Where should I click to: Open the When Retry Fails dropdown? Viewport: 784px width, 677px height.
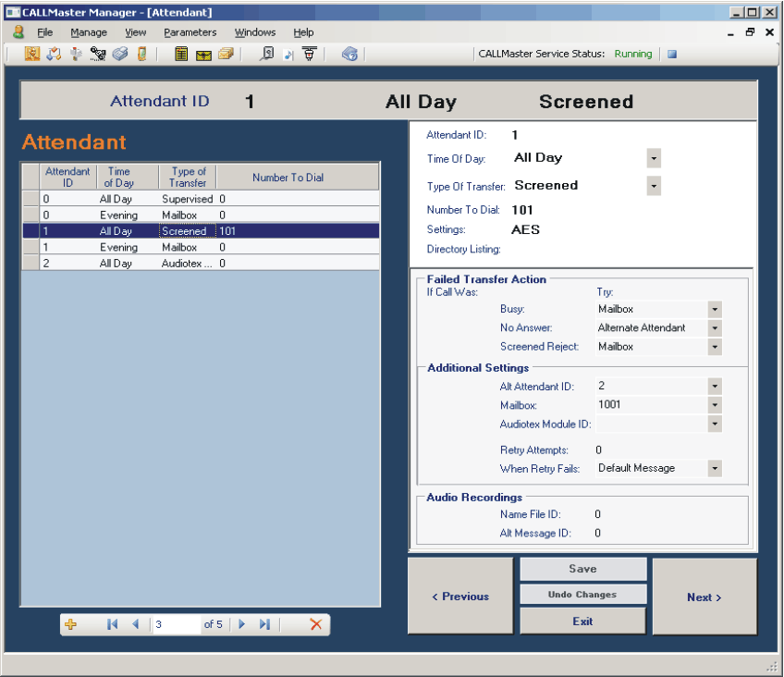[x=715, y=469]
